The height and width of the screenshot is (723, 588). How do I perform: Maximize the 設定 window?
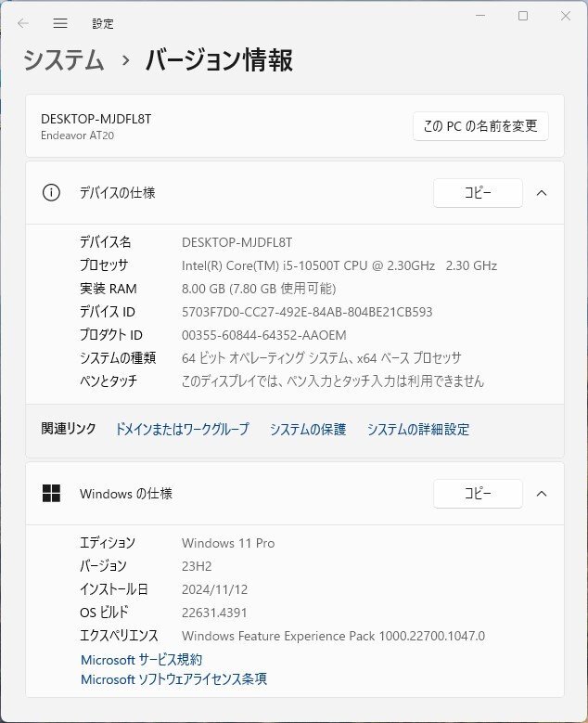(523, 16)
